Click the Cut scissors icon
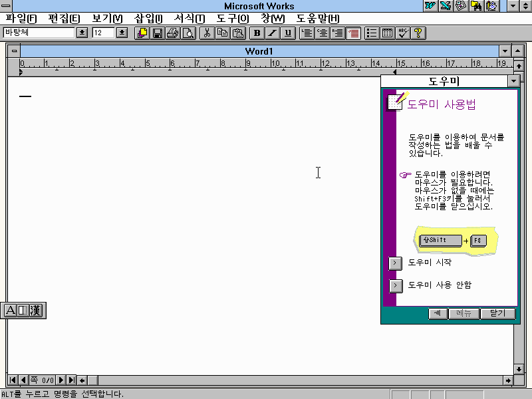Viewport: 532px width, 399px height. [207, 33]
